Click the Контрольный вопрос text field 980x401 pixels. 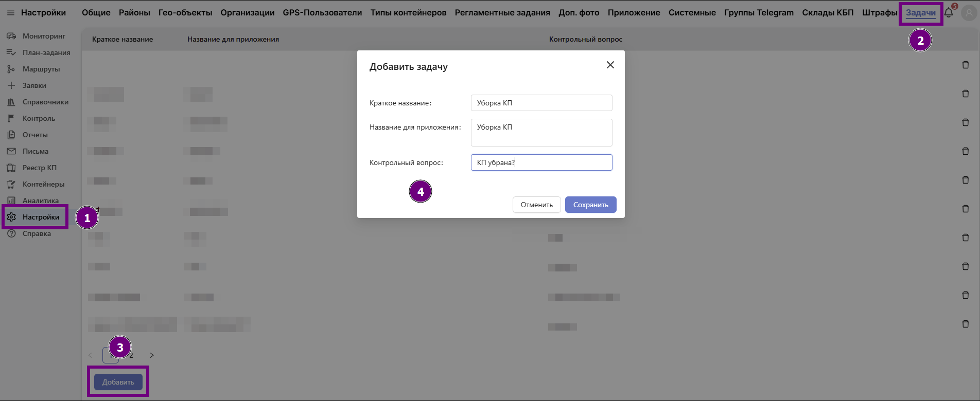[x=541, y=162]
